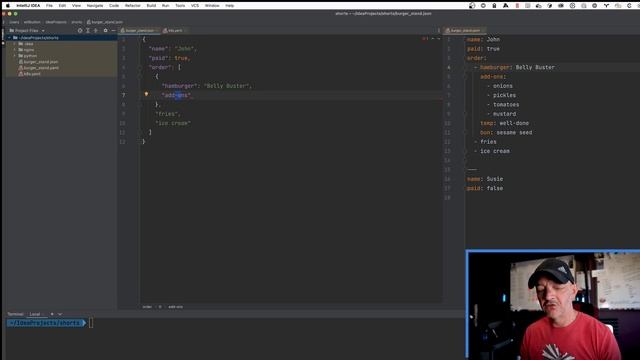
Task: Open project panel settings gear
Action: click(105, 31)
